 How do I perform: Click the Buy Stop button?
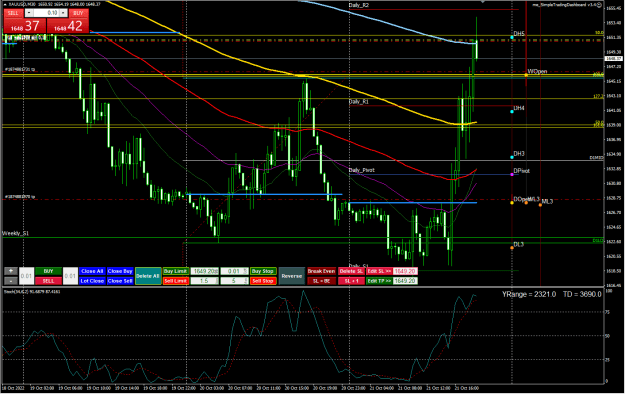(263, 271)
